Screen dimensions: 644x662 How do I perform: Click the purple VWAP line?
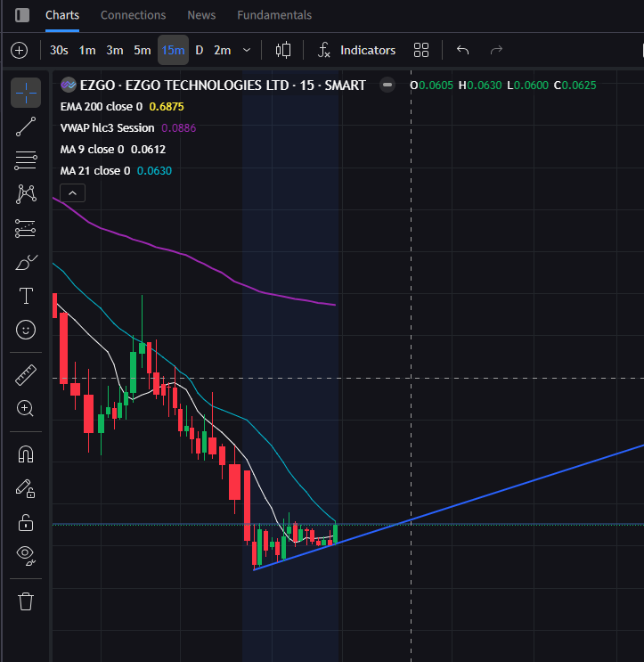185,255
